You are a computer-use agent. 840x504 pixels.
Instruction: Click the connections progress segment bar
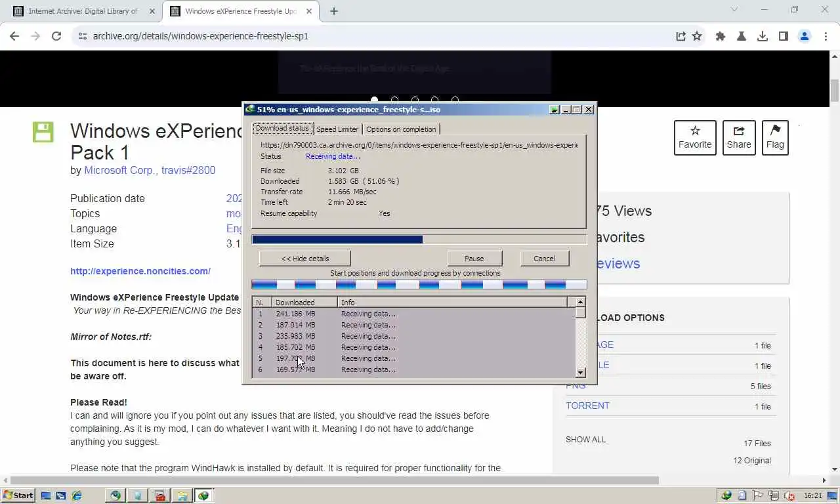(x=419, y=285)
